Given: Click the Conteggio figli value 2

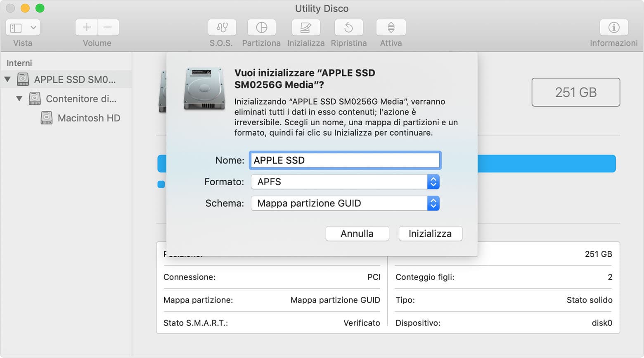Looking at the screenshot, I should coord(610,277).
